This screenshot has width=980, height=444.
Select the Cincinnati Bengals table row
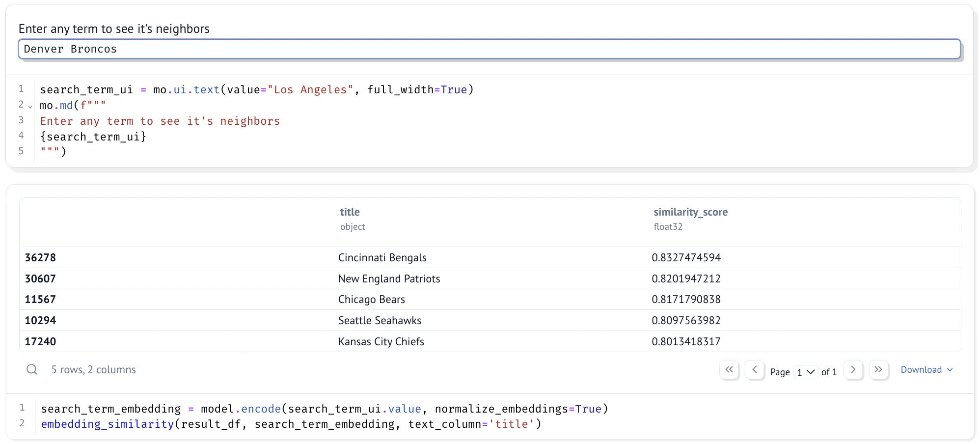point(382,257)
